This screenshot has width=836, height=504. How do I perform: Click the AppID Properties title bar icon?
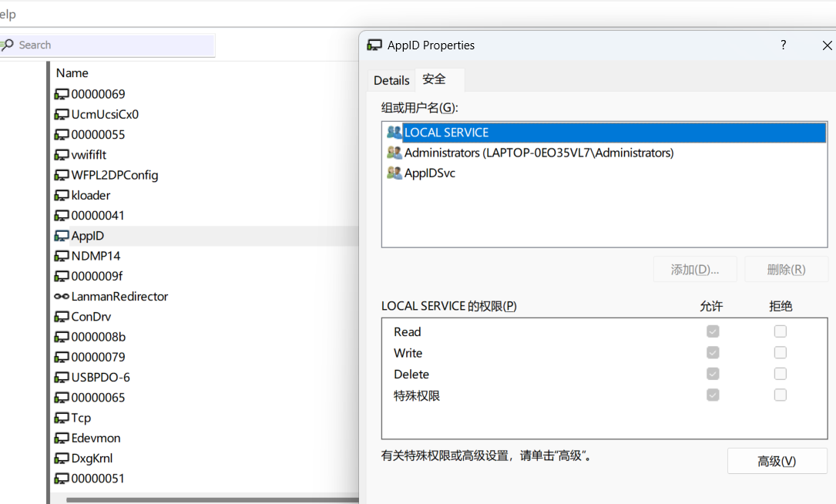click(374, 45)
